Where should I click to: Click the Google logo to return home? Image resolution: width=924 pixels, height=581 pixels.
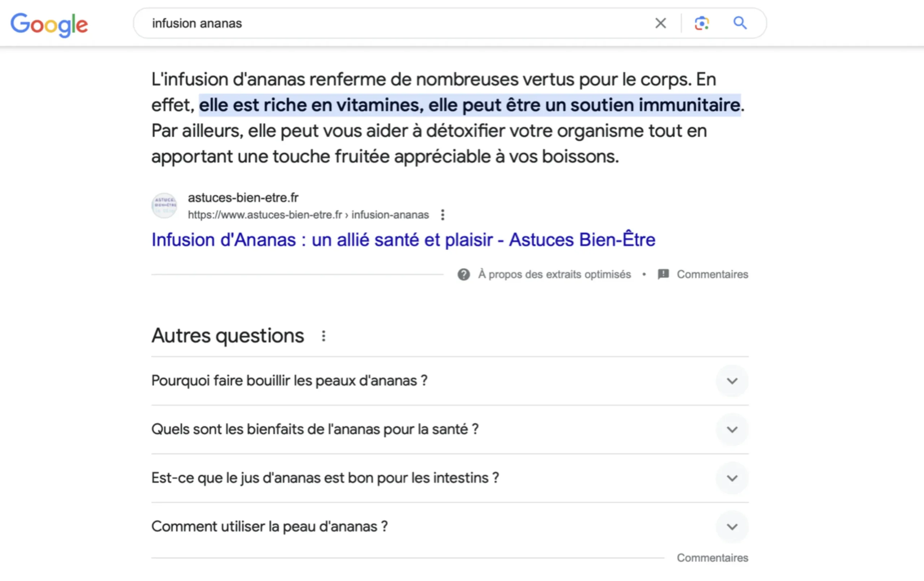click(x=49, y=24)
